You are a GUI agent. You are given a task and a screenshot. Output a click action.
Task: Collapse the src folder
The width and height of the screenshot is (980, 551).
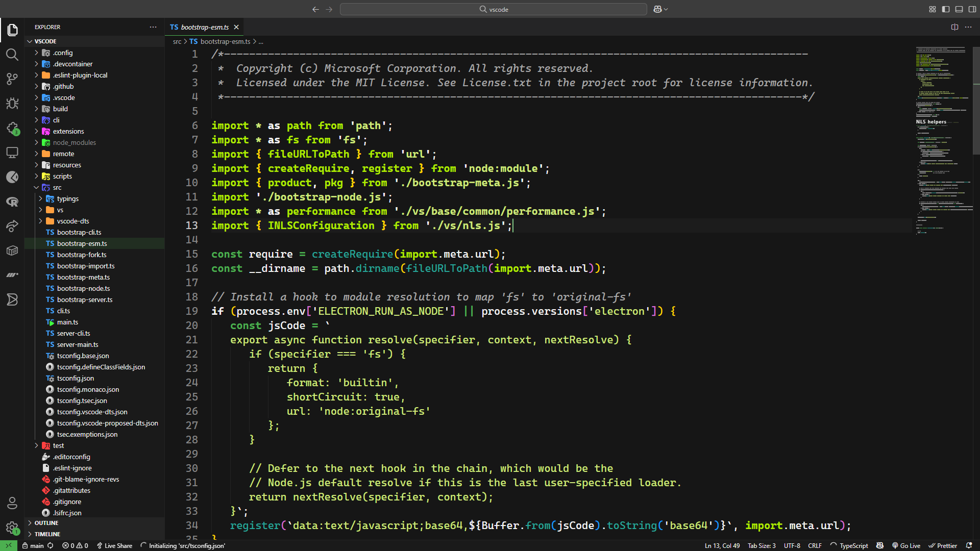coord(57,187)
